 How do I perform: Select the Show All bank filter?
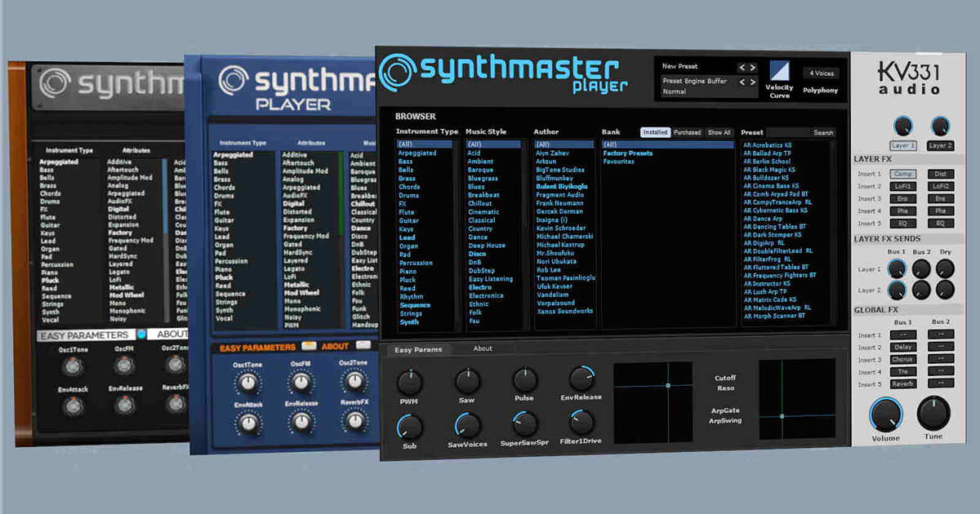pos(719,132)
